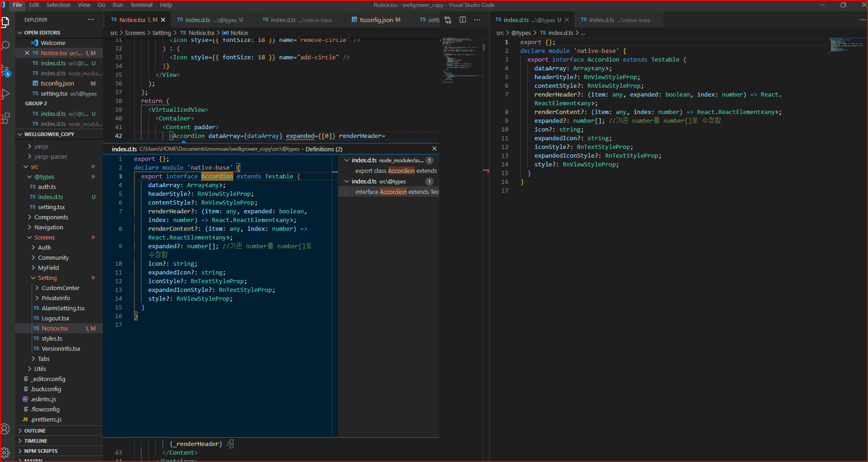The width and height of the screenshot is (868, 462).
Task: Open AlarmSetting.tsx from the file tree
Action: [x=63, y=308]
